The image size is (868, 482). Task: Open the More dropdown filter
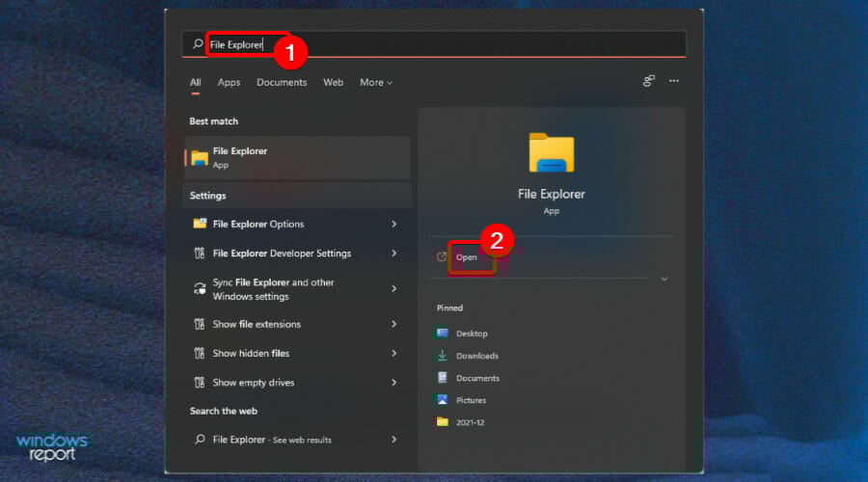[x=376, y=83]
